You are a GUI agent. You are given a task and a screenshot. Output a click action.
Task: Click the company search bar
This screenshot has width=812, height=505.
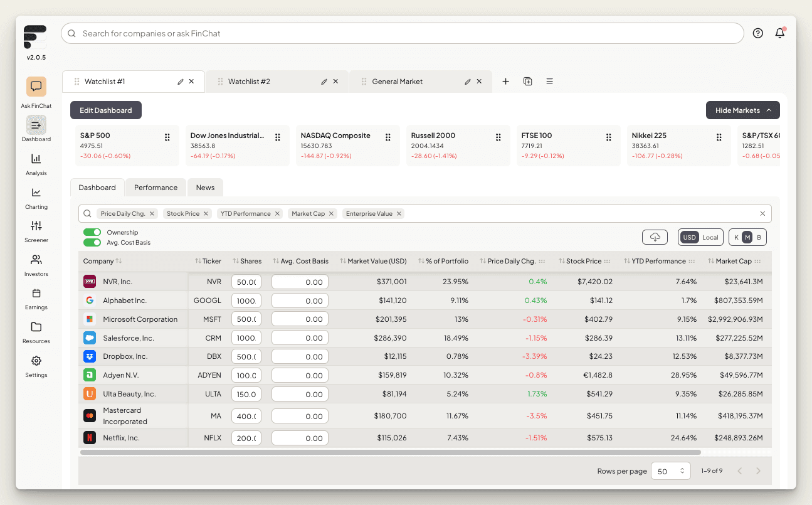pos(402,33)
